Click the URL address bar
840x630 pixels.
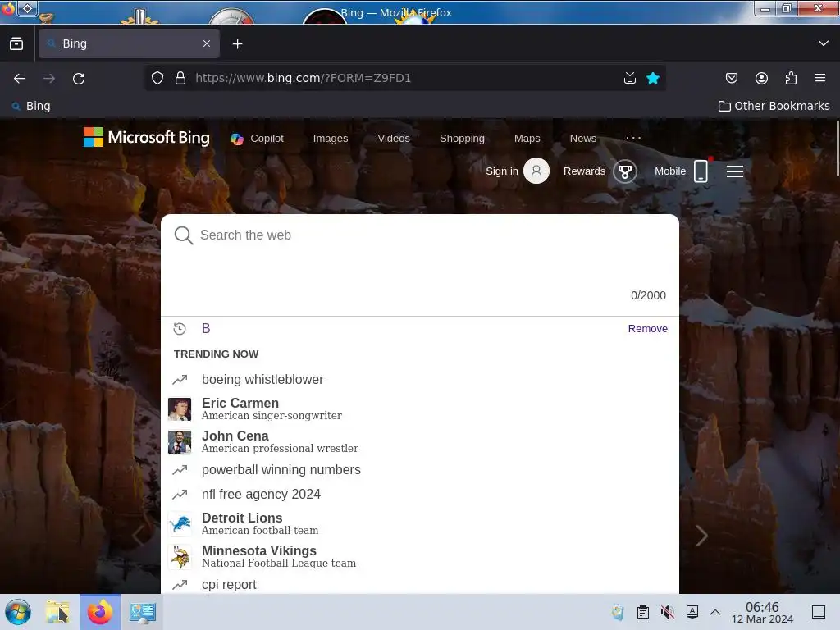click(x=405, y=78)
